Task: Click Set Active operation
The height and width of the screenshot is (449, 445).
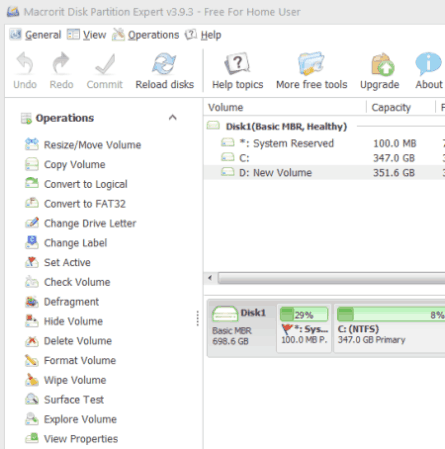Action: [x=58, y=262]
